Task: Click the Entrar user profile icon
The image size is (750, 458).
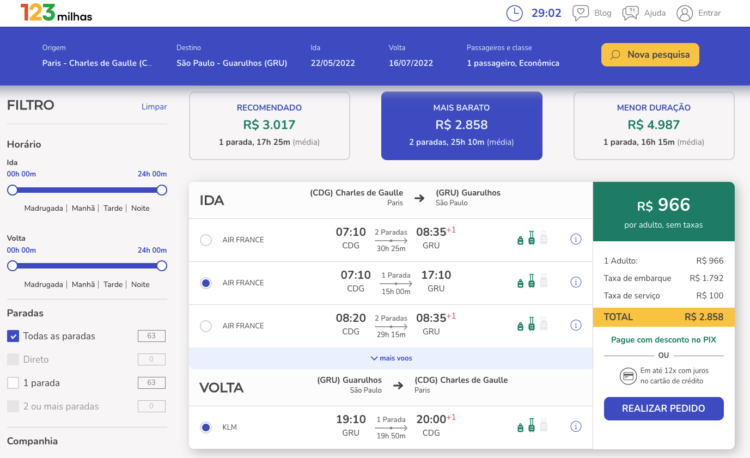Action: 685,13
